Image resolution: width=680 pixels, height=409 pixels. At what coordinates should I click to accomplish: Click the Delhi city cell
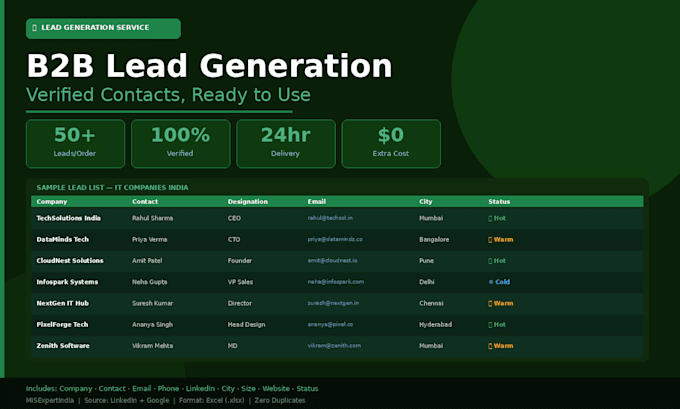click(427, 282)
